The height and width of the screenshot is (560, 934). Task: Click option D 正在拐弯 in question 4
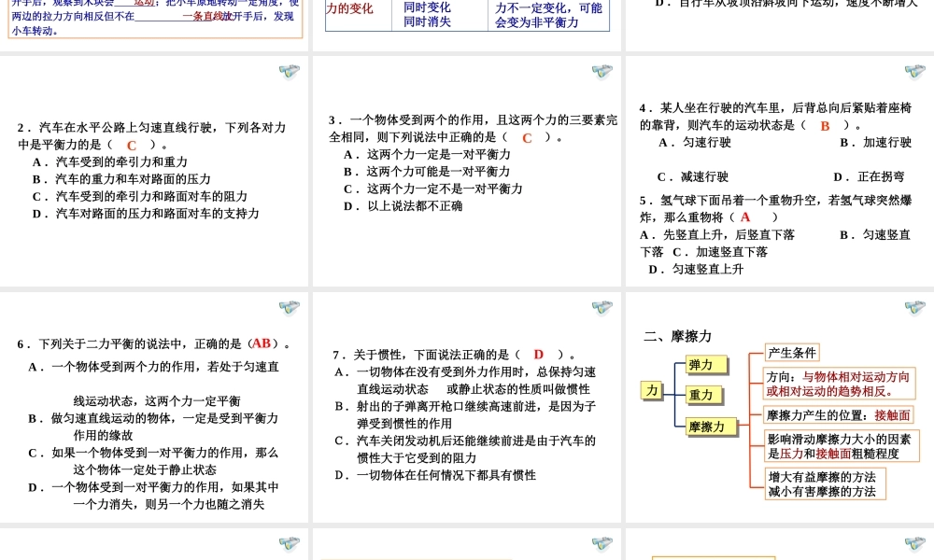869,176
